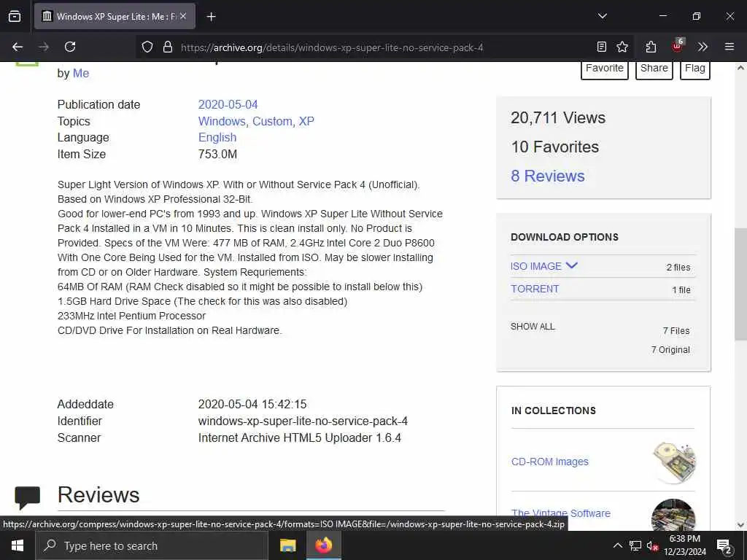Open the Extensions puzzle icon
Screen dimensions: 747x560
(x=651, y=47)
